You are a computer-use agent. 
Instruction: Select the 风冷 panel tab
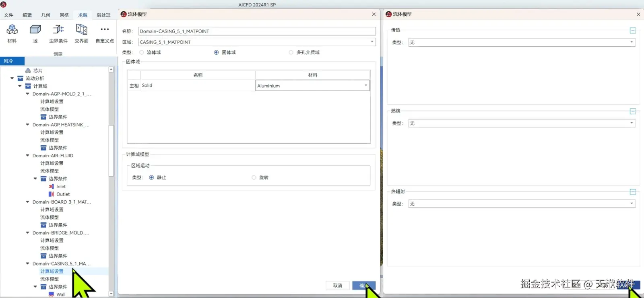pos(12,61)
